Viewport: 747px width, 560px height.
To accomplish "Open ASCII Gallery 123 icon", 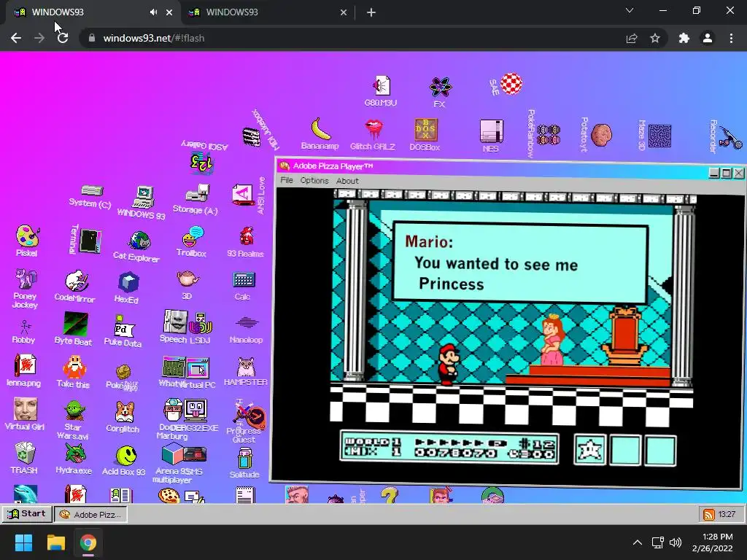I will (201, 163).
